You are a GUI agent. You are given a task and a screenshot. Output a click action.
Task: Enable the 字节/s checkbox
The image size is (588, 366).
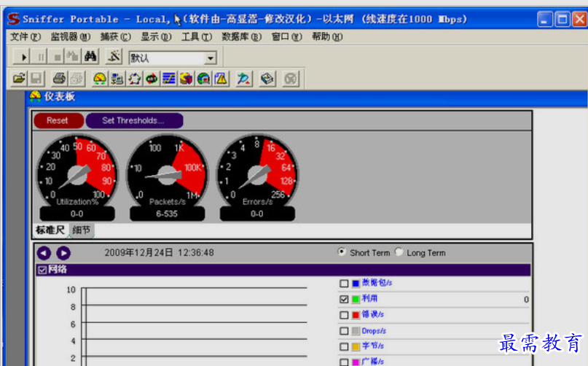[344, 346]
